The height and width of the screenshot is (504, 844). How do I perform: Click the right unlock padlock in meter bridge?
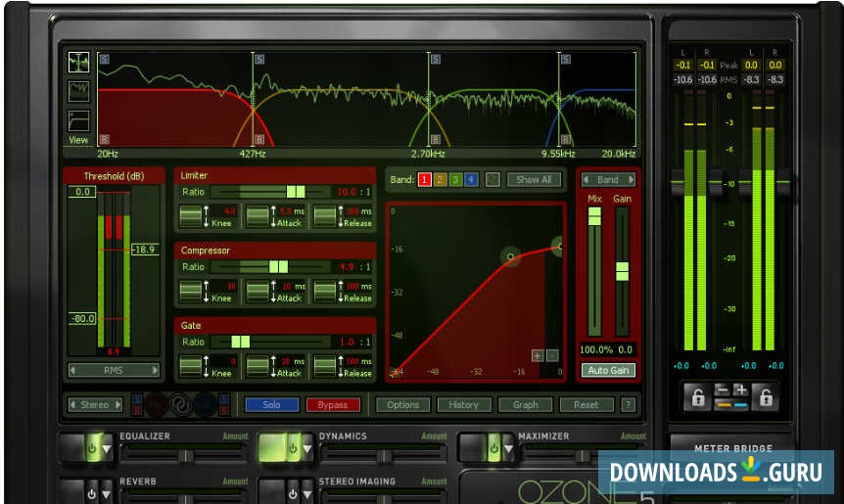766,397
